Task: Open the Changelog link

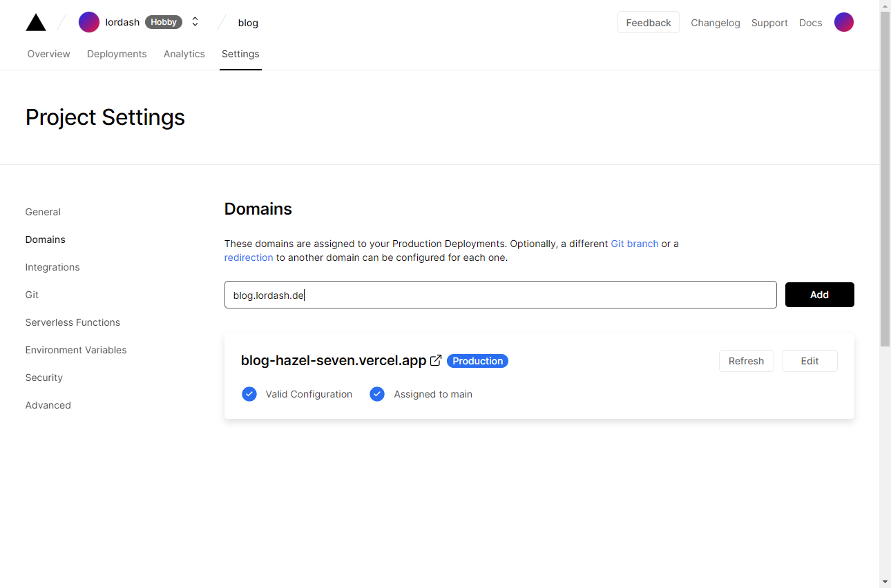Action: pos(716,23)
